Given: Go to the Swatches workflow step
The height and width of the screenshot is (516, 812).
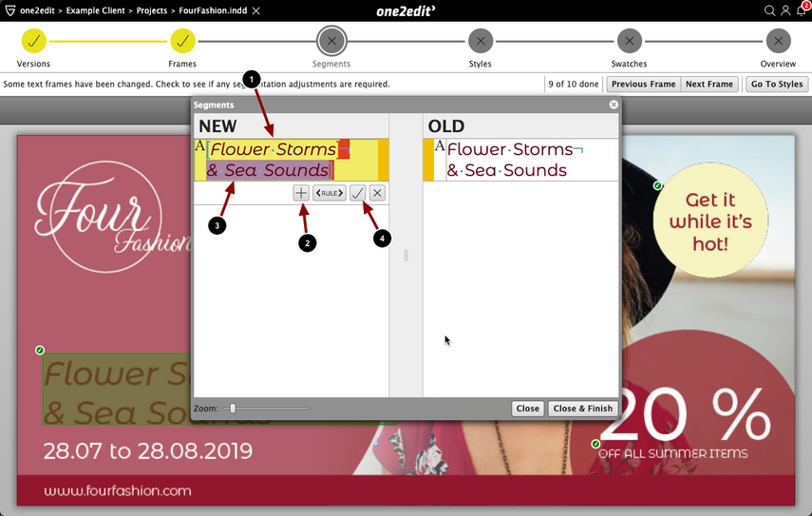Looking at the screenshot, I should point(630,41).
